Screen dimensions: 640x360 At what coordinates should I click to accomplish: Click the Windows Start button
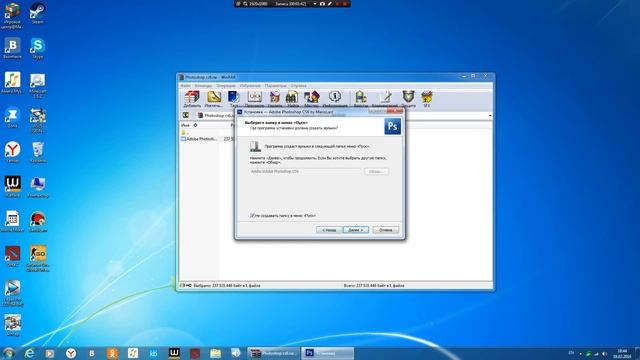8,353
